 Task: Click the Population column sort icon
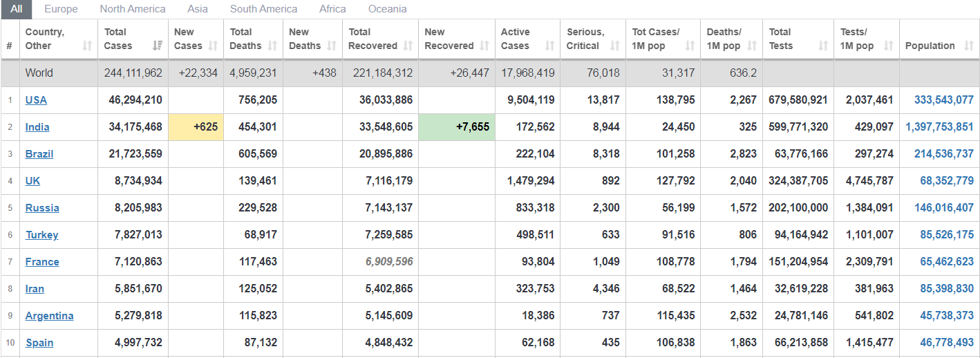tap(969, 46)
